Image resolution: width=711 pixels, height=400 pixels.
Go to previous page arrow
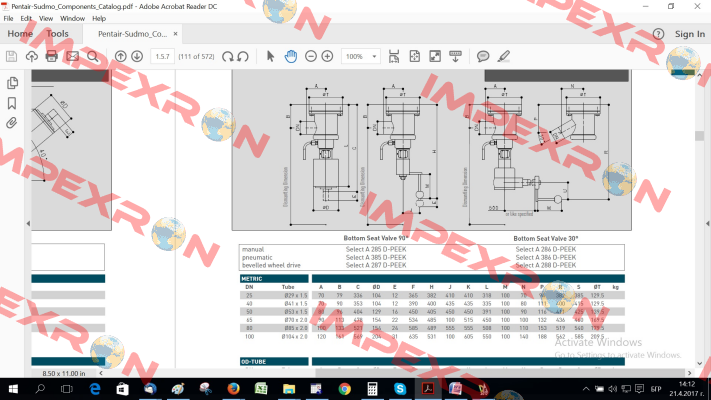[x=121, y=56]
